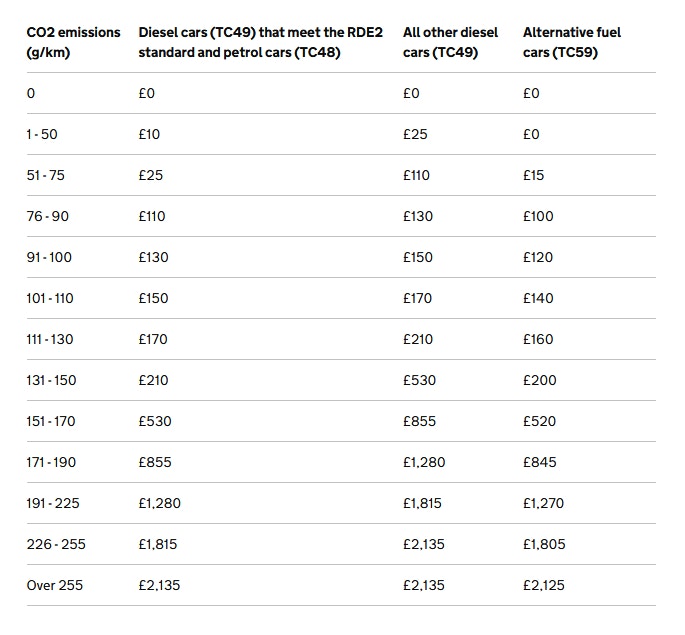
Task: Click the 91 - 100 emissions band
Action: click(x=49, y=257)
